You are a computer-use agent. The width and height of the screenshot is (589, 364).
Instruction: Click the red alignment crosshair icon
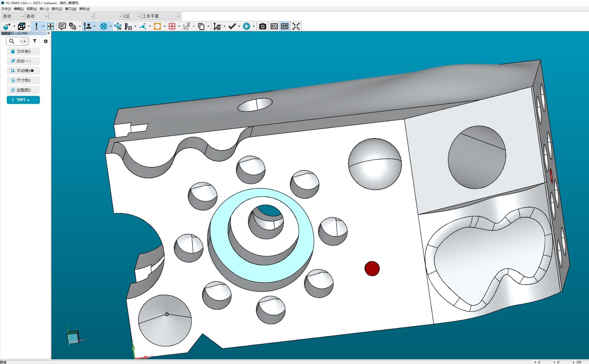click(x=172, y=26)
